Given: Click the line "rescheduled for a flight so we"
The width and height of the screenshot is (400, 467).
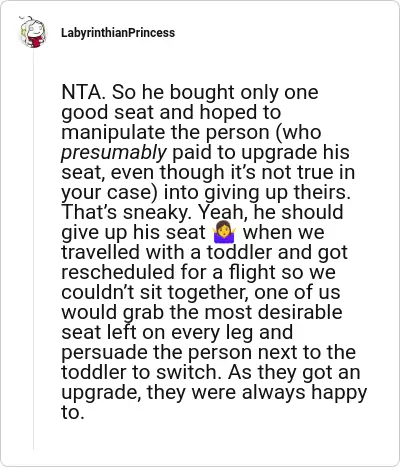Looking at the screenshot, I should [x=198, y=272].
